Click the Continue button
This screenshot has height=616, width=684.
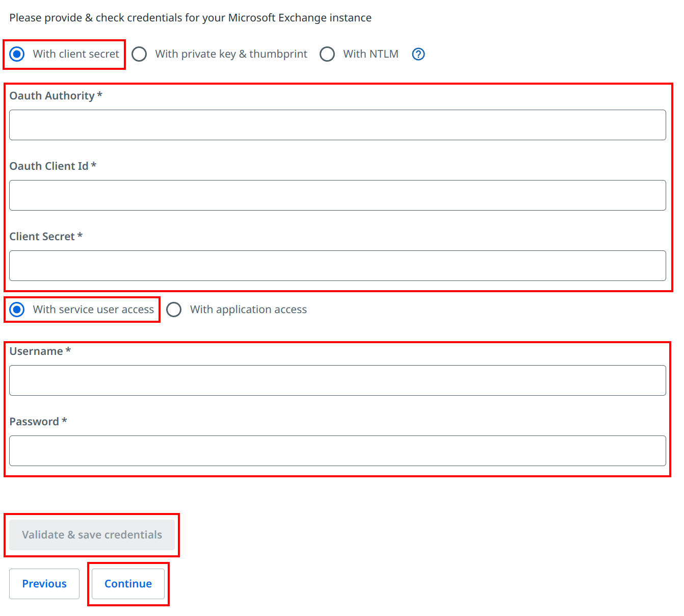click(128, 584)
